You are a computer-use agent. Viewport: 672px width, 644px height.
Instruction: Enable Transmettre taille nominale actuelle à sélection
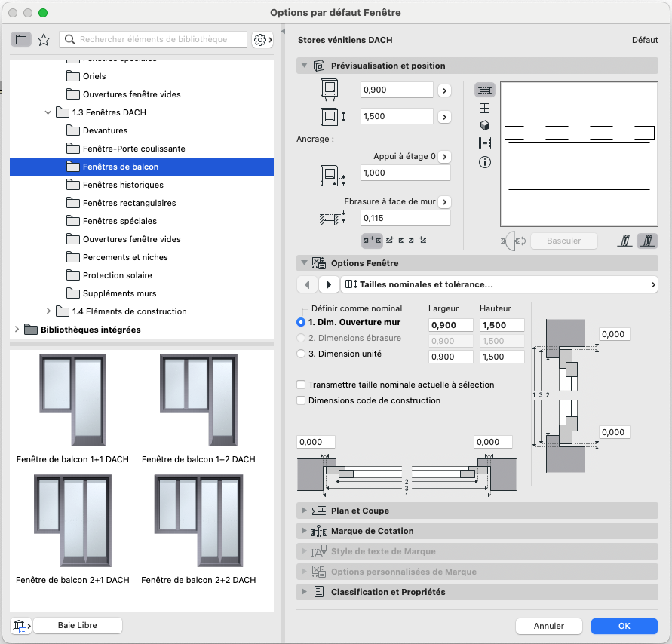click(301, 385)
